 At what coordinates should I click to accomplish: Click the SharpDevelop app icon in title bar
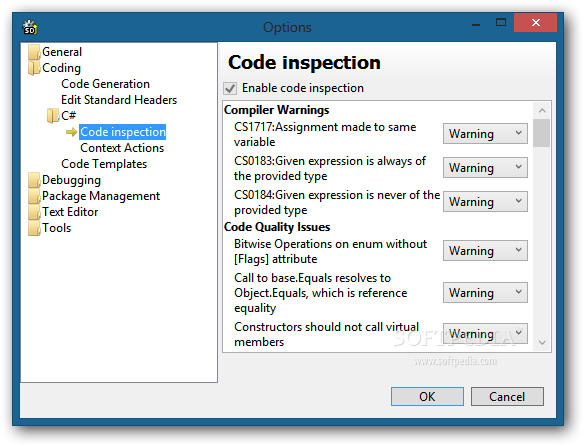[x=29, y=27]
